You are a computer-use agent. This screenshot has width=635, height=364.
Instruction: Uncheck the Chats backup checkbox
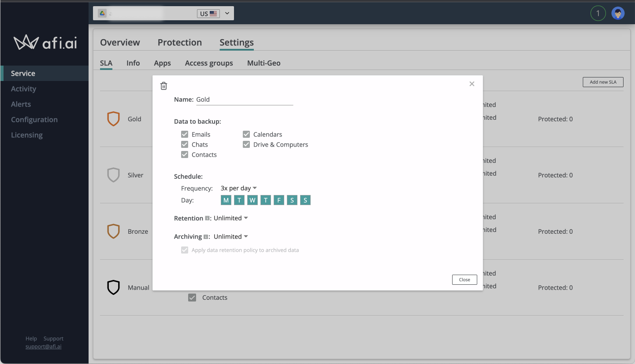click(x=185, y=144)
